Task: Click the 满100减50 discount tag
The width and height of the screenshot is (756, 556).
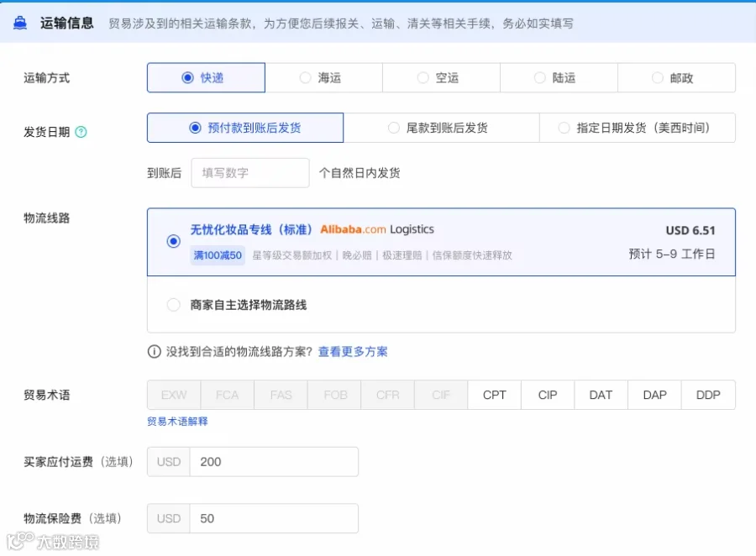Action: point(218,255)
